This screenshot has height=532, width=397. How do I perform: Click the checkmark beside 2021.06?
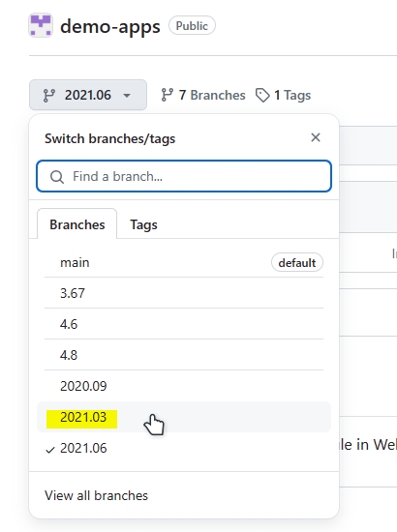tap(50, 450)
